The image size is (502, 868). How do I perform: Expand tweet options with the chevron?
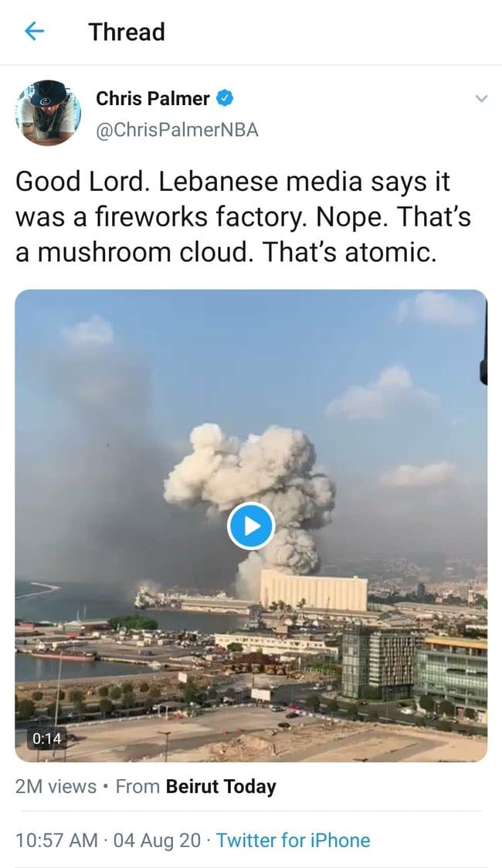482,99
